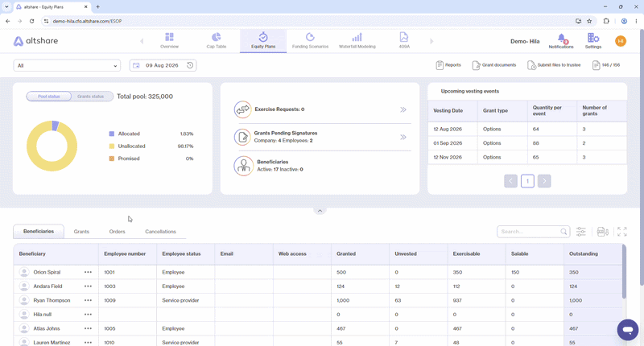Switch to the Grants tab
Viewport: 644px width, 346px height.
[x=81, y=232]
